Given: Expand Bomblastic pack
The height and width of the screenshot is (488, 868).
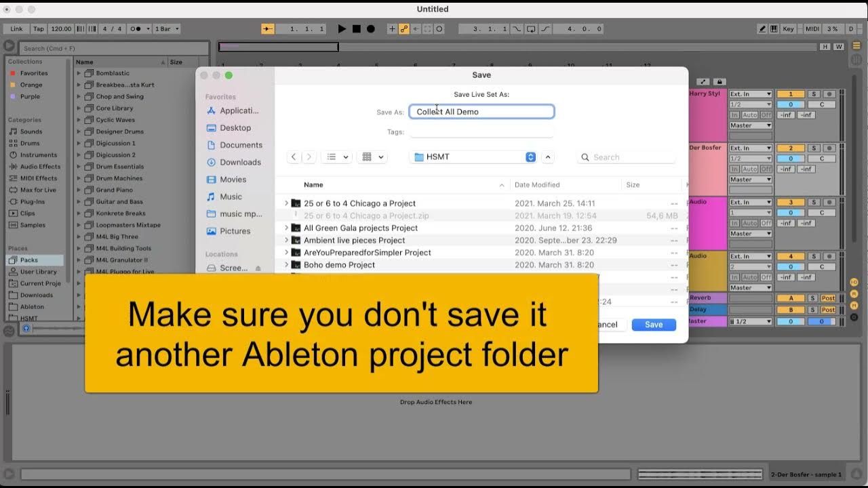Looking at the screenshot, I should pyautogui.click(x=79, y=73).
